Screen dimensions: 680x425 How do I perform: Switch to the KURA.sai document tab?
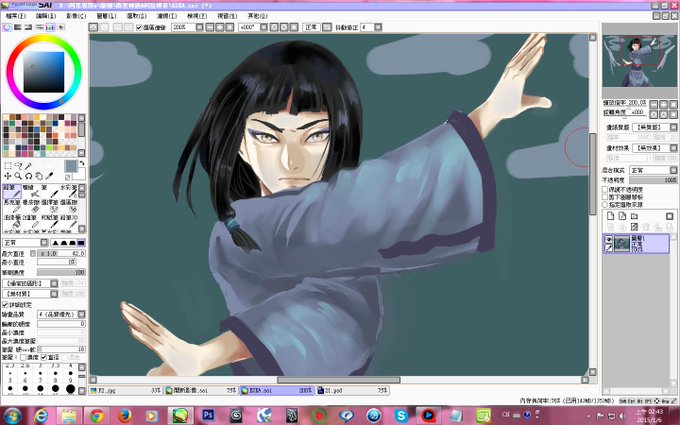[276, 390]
